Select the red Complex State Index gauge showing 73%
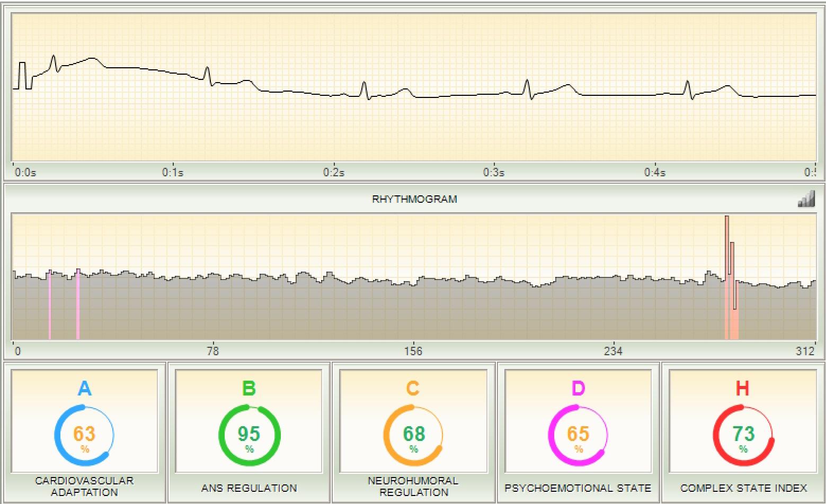Viewport: 826px width, 504px height. click(743, 435)
